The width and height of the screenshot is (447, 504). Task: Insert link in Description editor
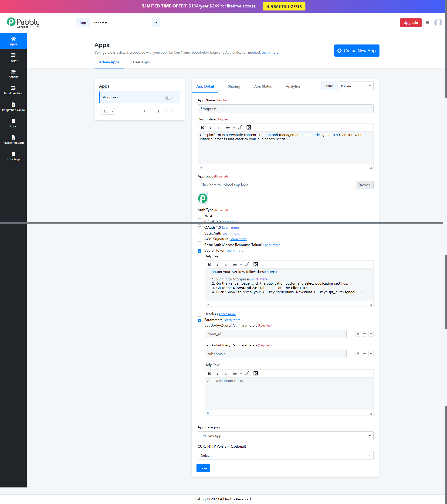pos(240,127)
